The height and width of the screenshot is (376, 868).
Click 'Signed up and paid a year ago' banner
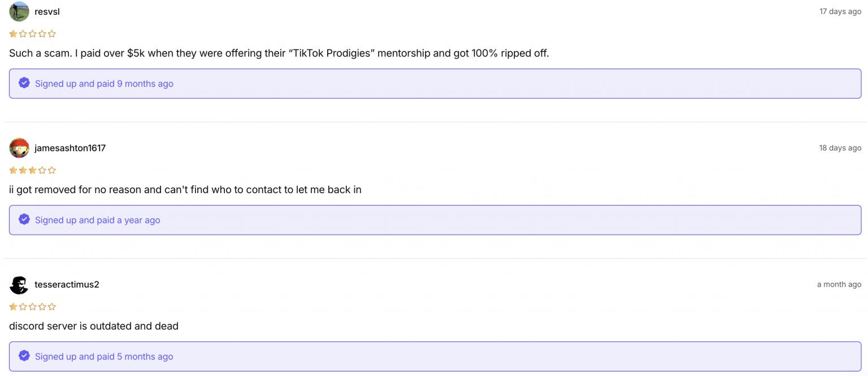[435, 220]
